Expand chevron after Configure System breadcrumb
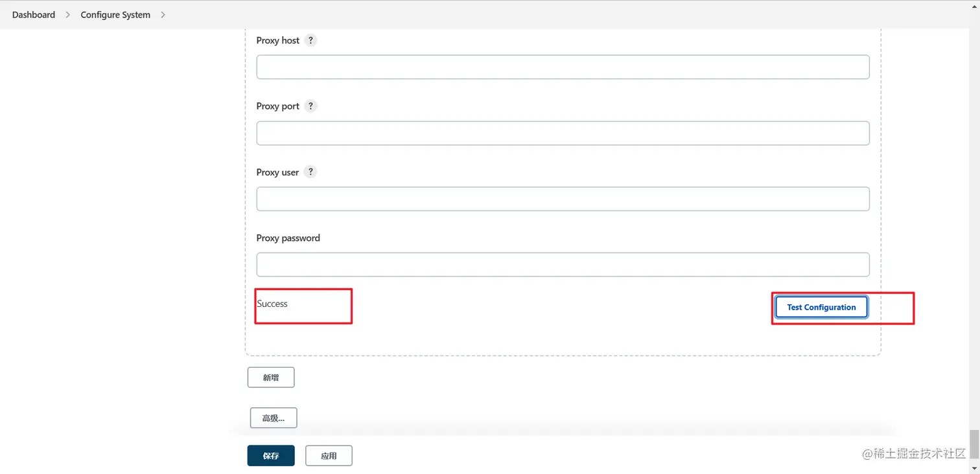Image resolution: width=980 pixels, height=474 pixels. point(163,15)
